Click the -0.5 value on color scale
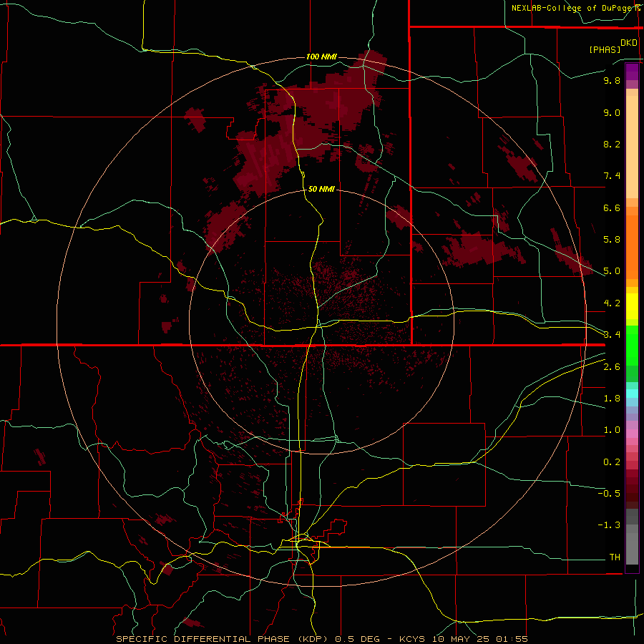644x644 pixels. (609, 494)
